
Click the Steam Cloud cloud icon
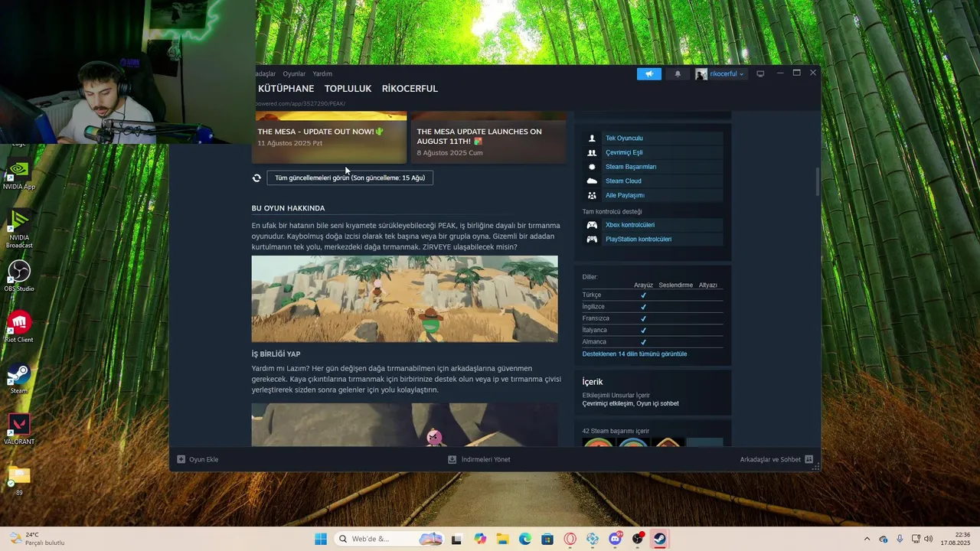tap(592, 181)
